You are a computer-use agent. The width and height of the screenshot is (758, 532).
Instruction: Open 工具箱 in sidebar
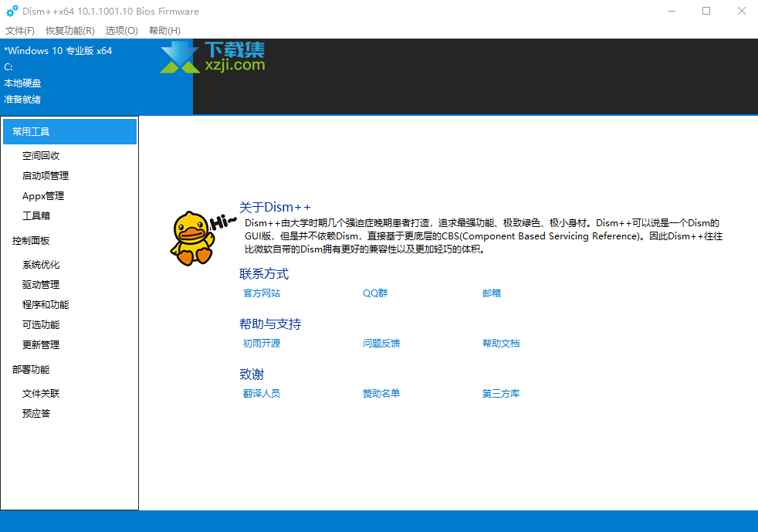[x=36, y=215]
